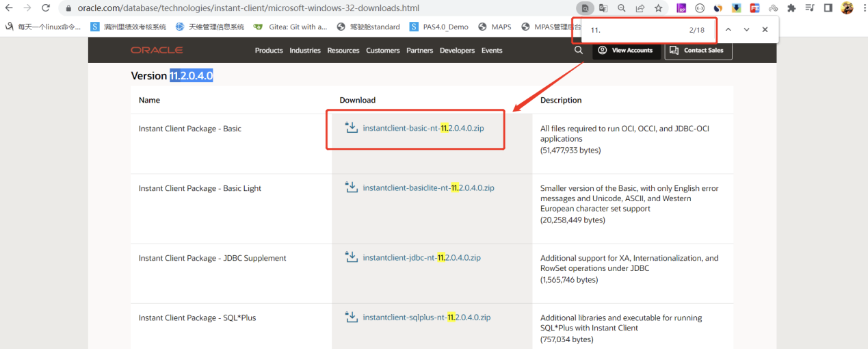Close the find-in-page bar
Viewport: 868px width, 349px height.
(x=765, y=30)
